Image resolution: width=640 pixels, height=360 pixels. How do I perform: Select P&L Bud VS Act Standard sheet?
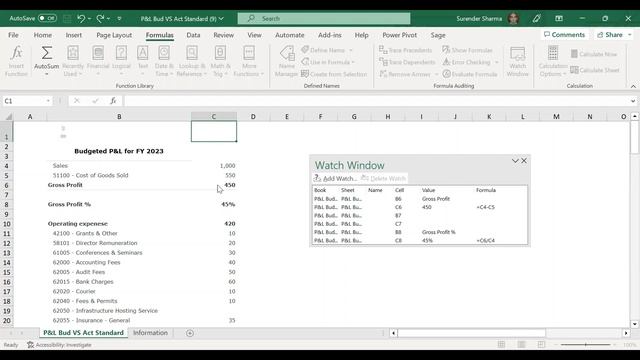[83, 333]
